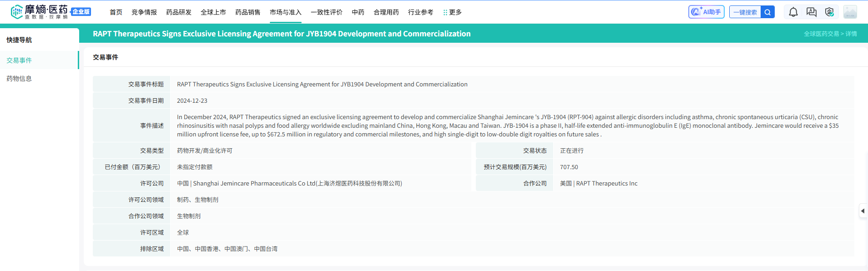Expand the right-side collapsed panel arrow

tap(863, 211)
